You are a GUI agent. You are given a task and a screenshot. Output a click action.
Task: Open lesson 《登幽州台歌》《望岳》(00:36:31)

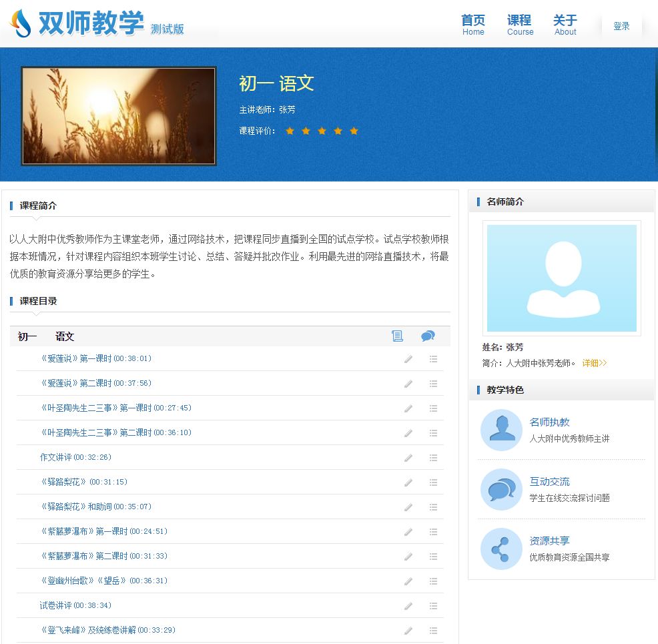(x=103, y=581)
